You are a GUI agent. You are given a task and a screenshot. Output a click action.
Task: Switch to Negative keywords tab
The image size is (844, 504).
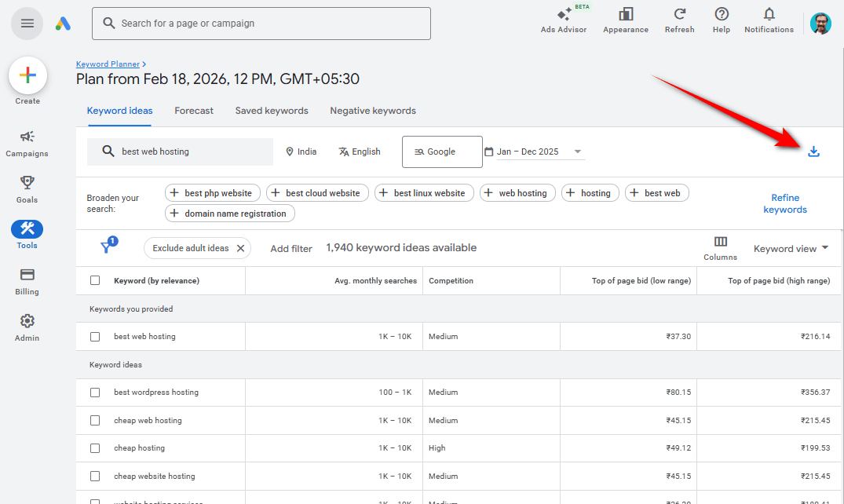tap(372, 111)
